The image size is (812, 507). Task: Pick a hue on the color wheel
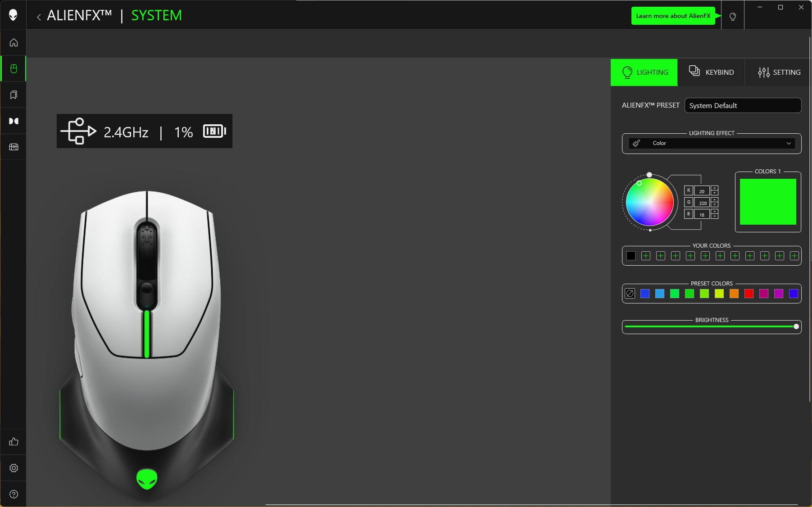(650, 202)
